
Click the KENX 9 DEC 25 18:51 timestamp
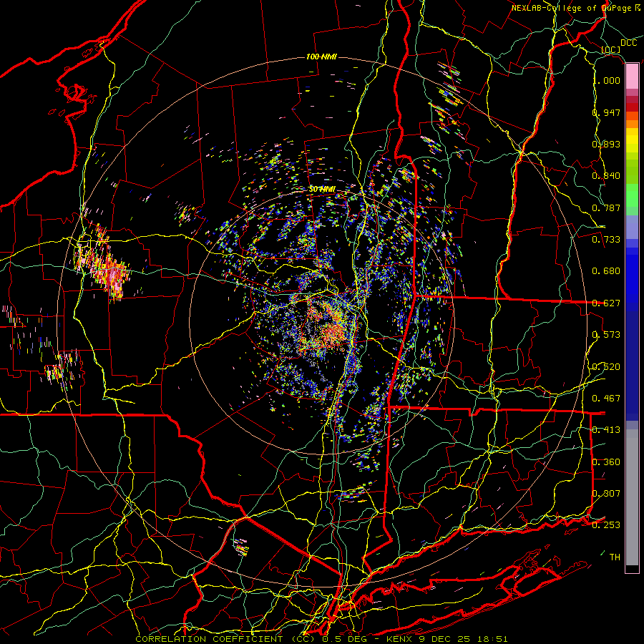coord(447,639)
